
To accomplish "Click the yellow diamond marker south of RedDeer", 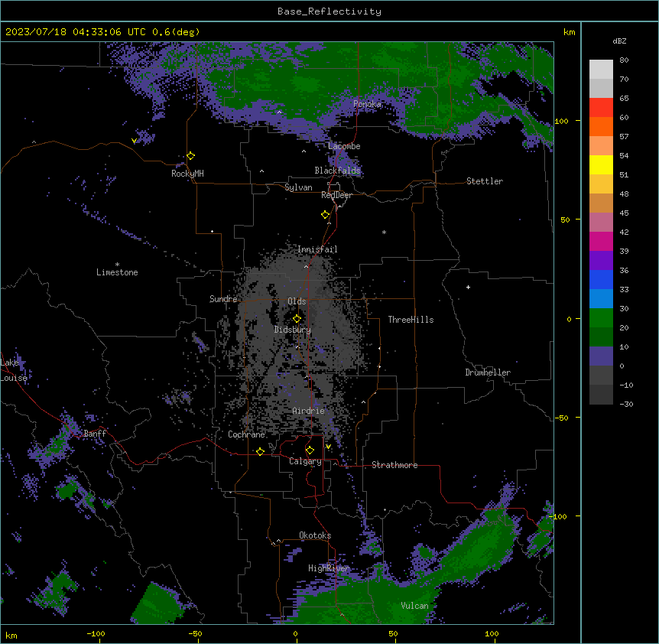I will (326, 215).
